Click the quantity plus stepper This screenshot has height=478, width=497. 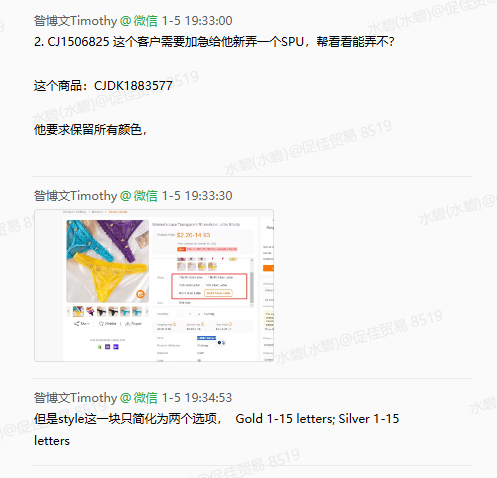(x=199, y=314)
